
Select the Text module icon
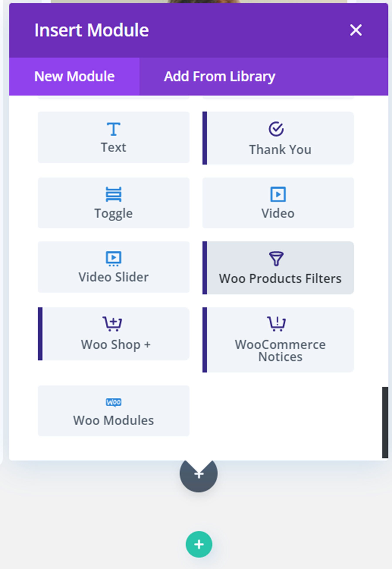tap(113, 129)
